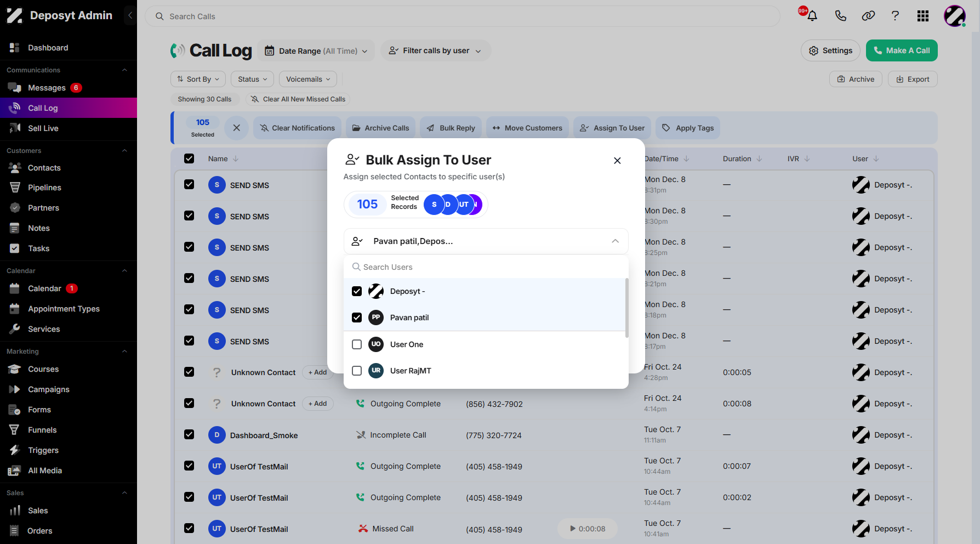Uncheck the Dashboard_Smoke row checkbox
The height and width of the screenshot is (544, 980).
189,434
